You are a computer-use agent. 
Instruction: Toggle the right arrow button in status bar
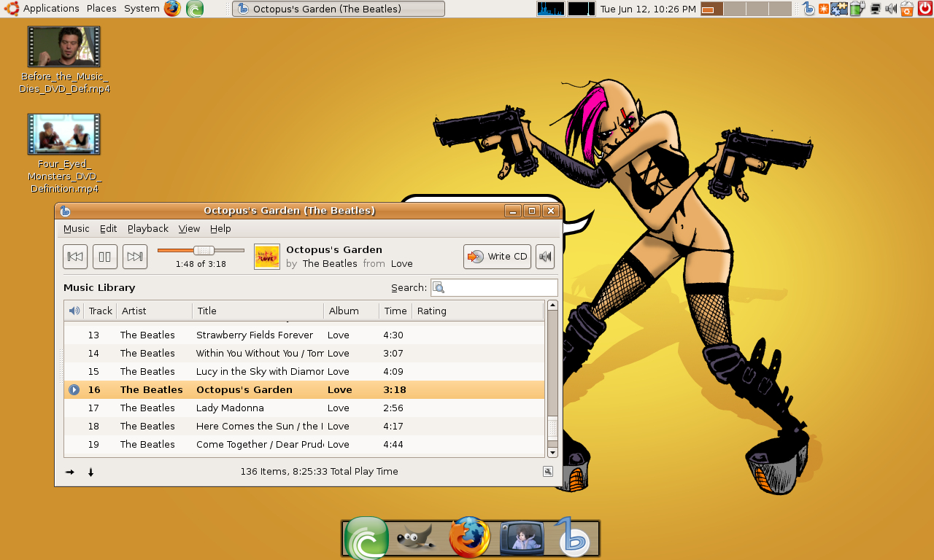(70, 472)
